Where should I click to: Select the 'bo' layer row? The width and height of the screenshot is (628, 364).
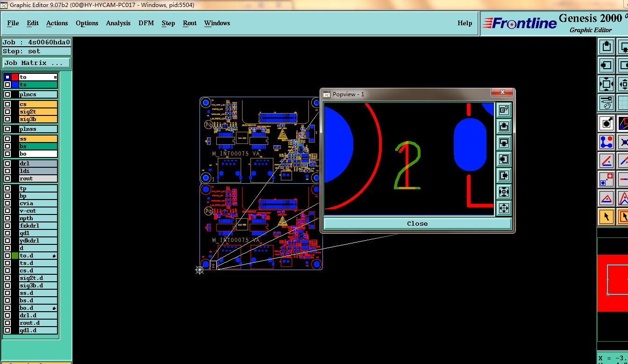(38, 154)
